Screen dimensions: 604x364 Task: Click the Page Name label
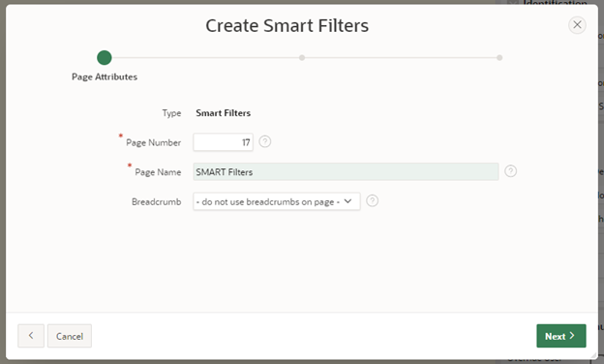[x=158, y=172]
